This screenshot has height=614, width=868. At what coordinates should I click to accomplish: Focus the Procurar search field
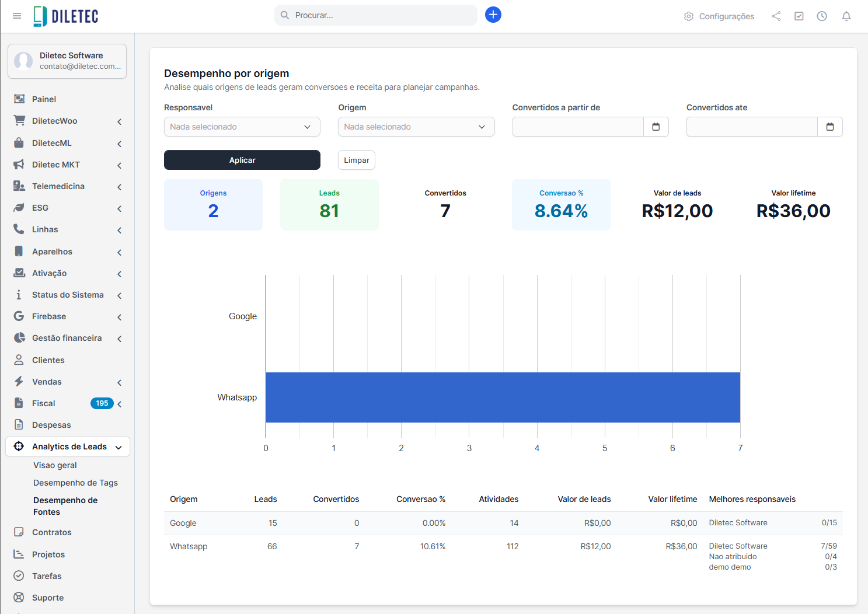(x=382, y=15)
